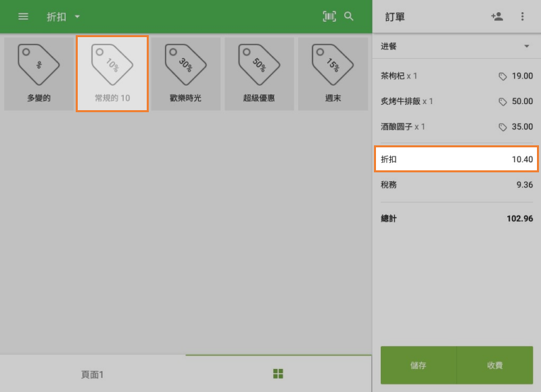Open the apps grid icon at bottom
This screenshot has width=541, height=392.
point(277,374)
